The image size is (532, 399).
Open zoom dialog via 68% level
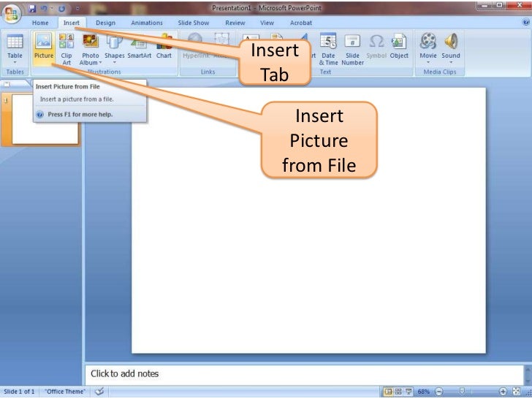click(x=423, y=392)
